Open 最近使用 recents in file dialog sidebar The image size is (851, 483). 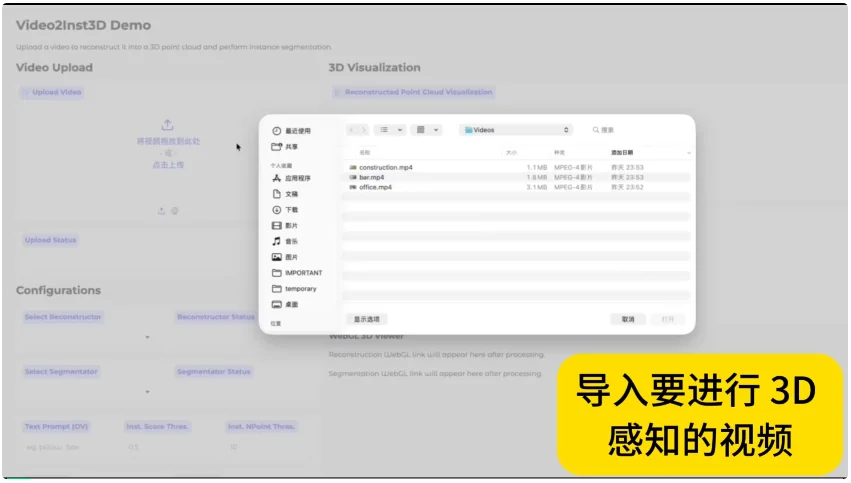pyautogui.click(x=291, y=131)
